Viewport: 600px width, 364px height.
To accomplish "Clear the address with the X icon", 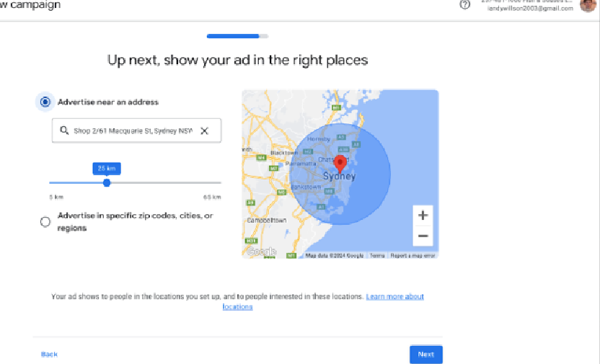I will pos(204,130).
